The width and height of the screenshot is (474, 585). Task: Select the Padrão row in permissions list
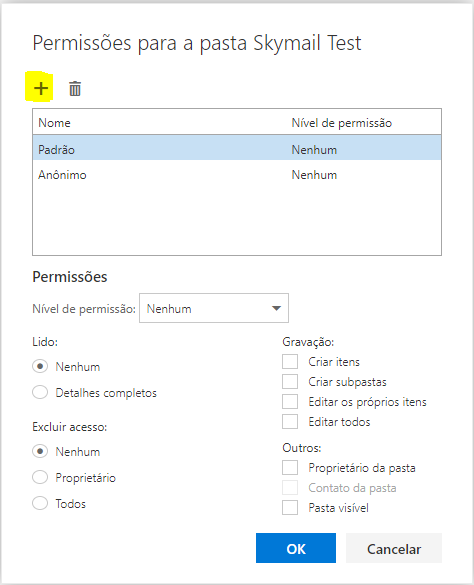point(237,148)
